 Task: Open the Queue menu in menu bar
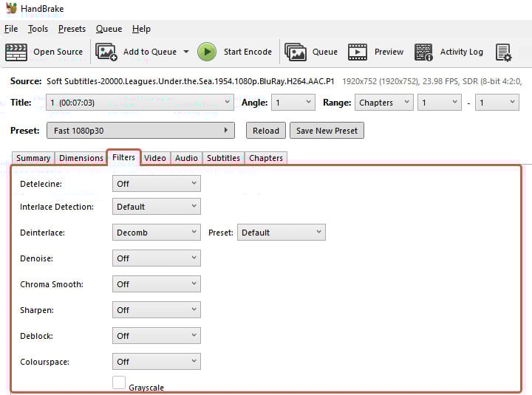109,29
